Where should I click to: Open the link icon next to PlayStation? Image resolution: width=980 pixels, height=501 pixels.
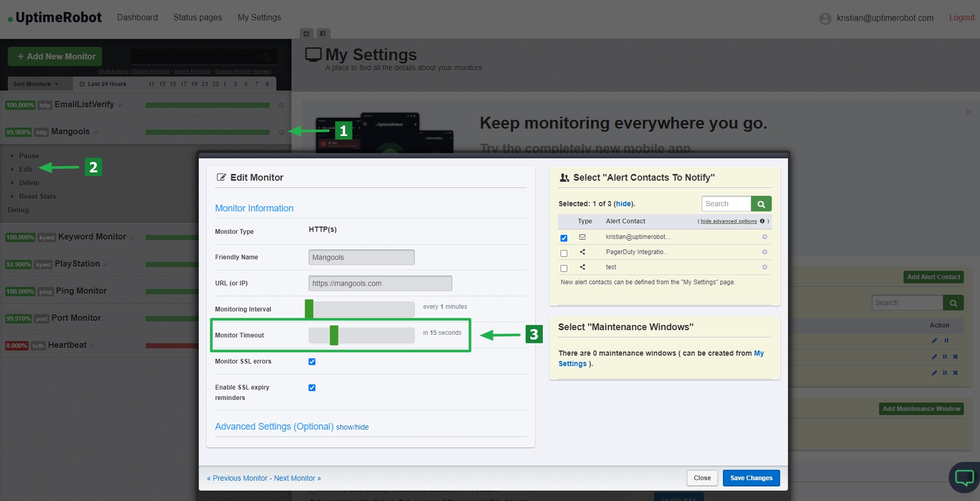[106, 265]
